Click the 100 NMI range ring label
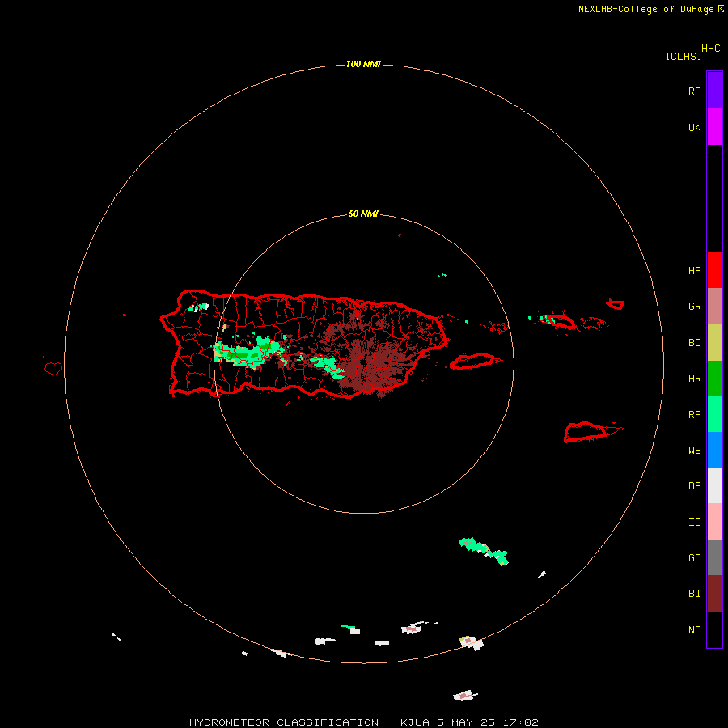Screen dimensions: 728x728 point(363,64)
